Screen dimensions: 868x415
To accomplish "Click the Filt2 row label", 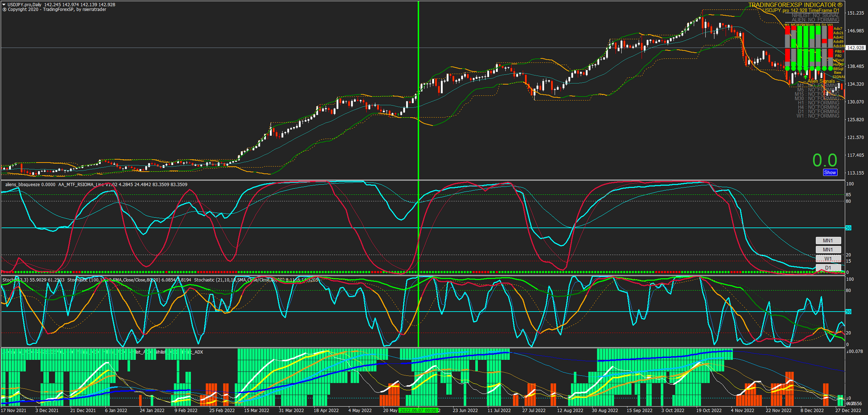I will click(x=838, y=56).
